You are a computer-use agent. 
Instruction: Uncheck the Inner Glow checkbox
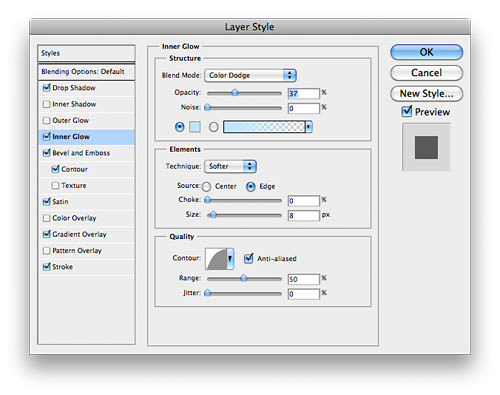click(x=47, y=136)
